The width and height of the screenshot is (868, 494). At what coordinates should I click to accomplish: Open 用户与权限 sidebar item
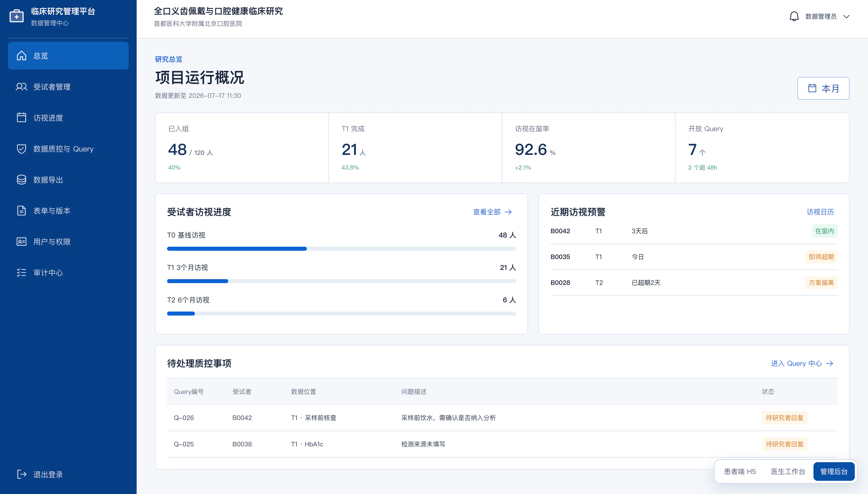pyautogui.click(x=68, y=242)
